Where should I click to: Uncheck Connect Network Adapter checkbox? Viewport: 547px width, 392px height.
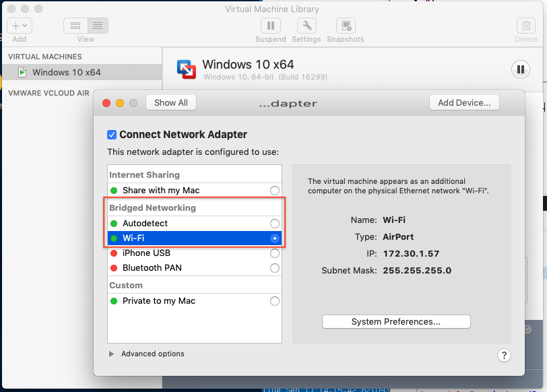[112, 135]
